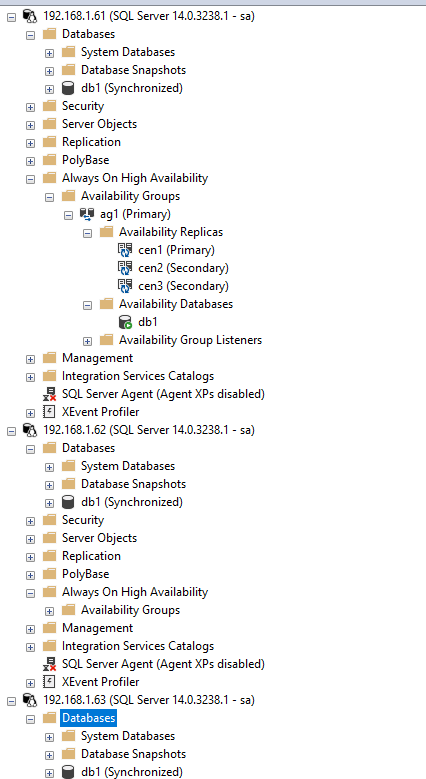This screenshot has width=426, height=779.
Task: Select 'cen3 (Secondary)' label
Action: 183,286
